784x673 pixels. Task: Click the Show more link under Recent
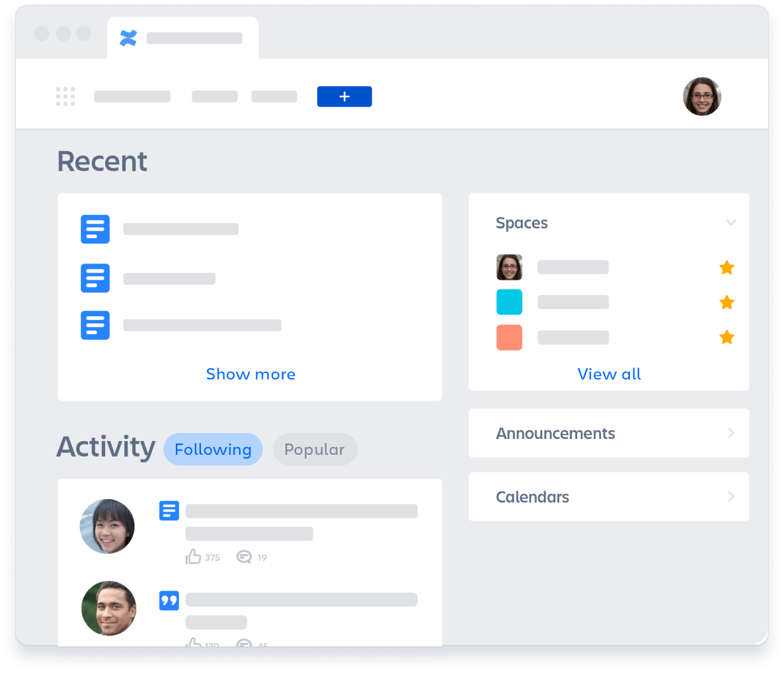coord(250,374)
